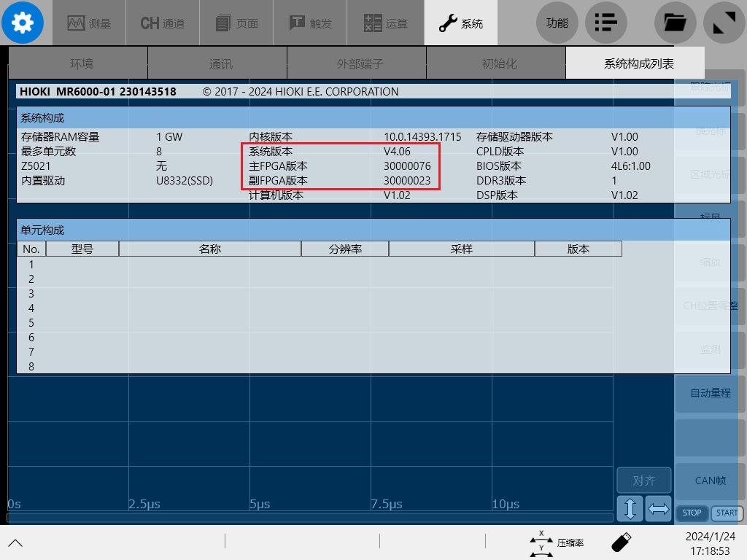This screenshot has width=747, height=560.
Task: Click the 功能 round button
Action: click(557, 23)
